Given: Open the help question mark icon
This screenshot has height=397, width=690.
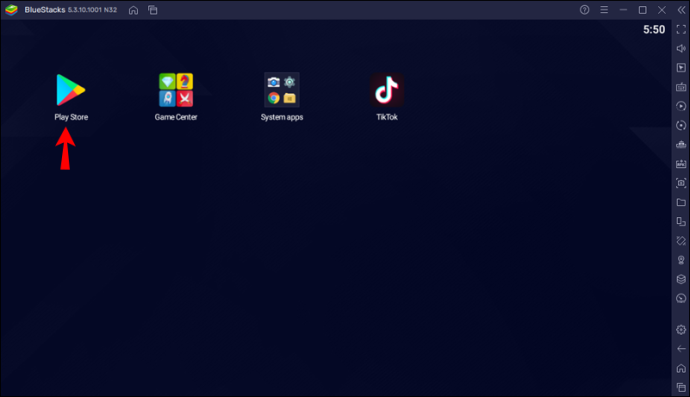Looking at the screenshot, I should [584, 10].
